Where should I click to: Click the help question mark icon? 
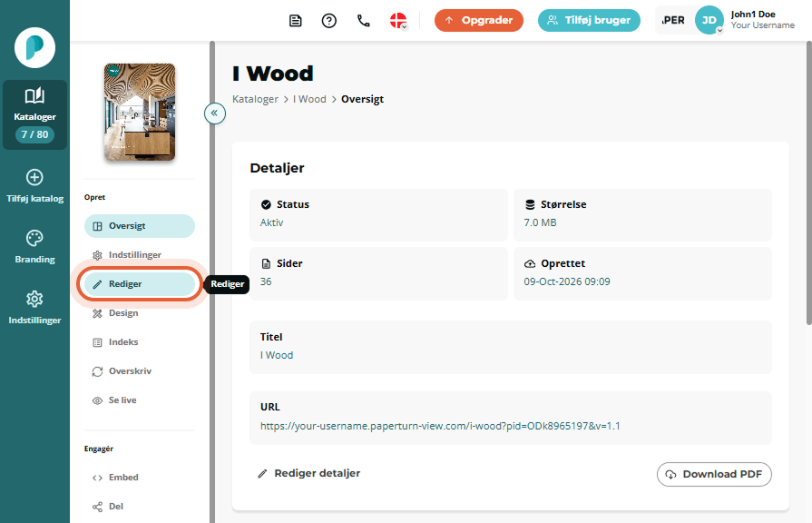(328, 21)
